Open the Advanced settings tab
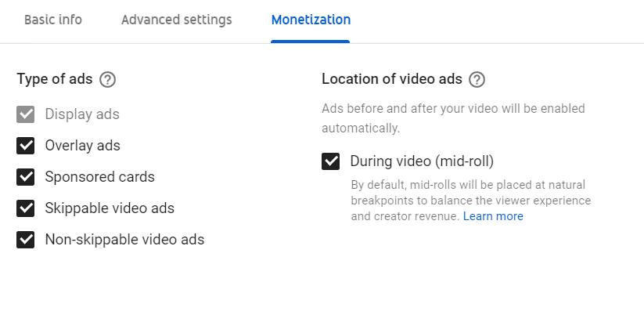 [177, 20]
